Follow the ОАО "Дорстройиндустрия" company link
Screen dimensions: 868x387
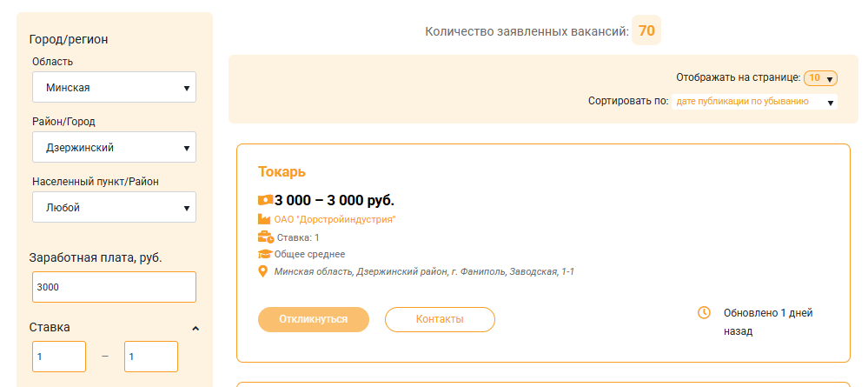[335, 219]
